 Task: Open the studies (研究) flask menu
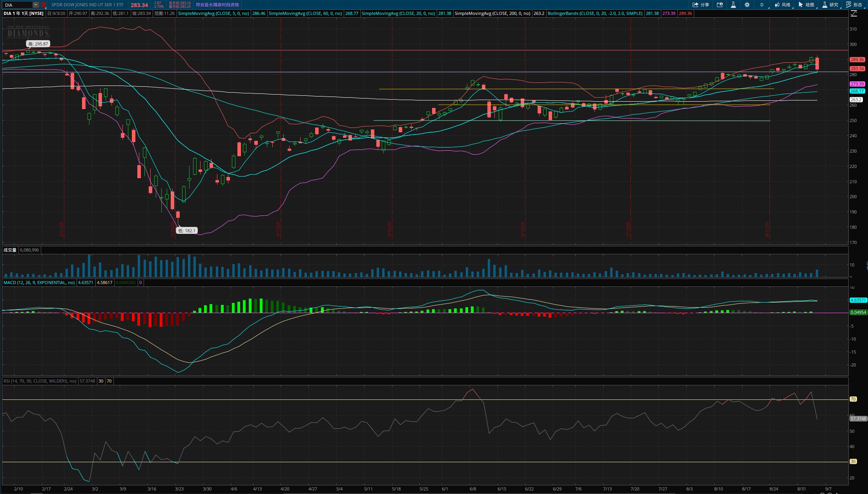(831, 5)
